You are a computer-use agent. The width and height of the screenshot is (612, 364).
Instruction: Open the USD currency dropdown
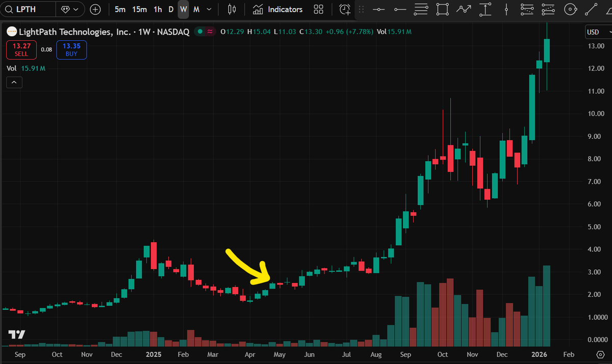pyautogui.click(x=598, y=32)
